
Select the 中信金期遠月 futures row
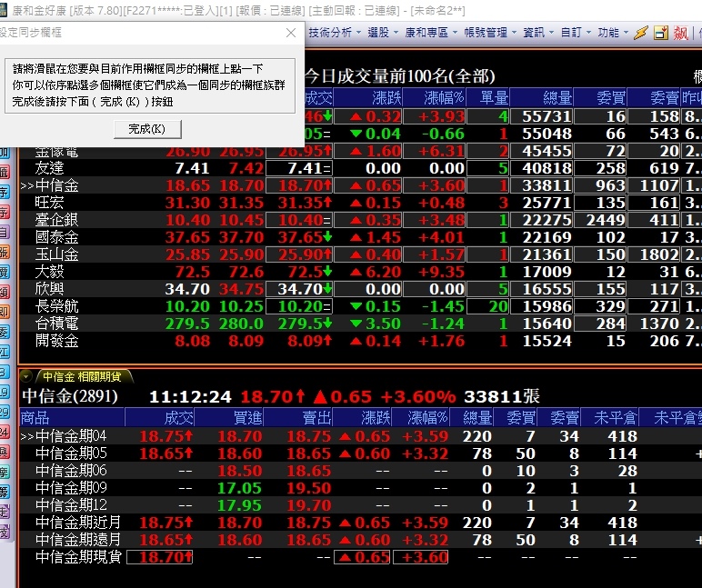pyautogui.click(x=360, y=540)
